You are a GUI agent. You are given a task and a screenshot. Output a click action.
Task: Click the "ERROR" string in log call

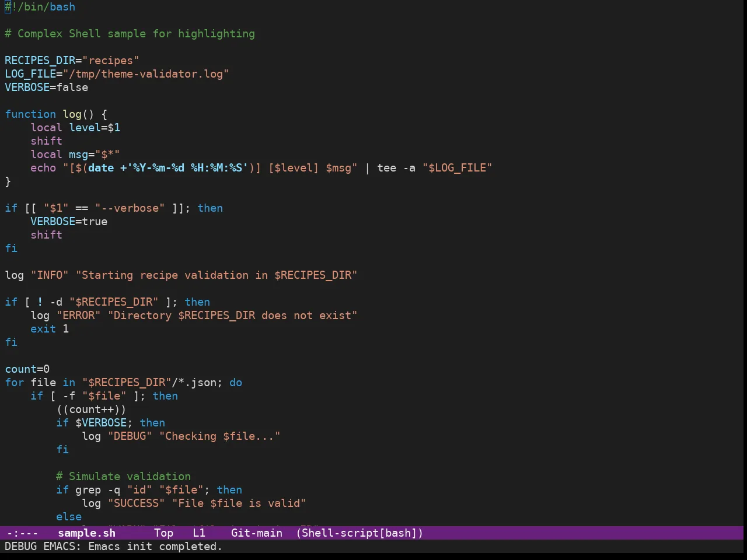(78, 316)
